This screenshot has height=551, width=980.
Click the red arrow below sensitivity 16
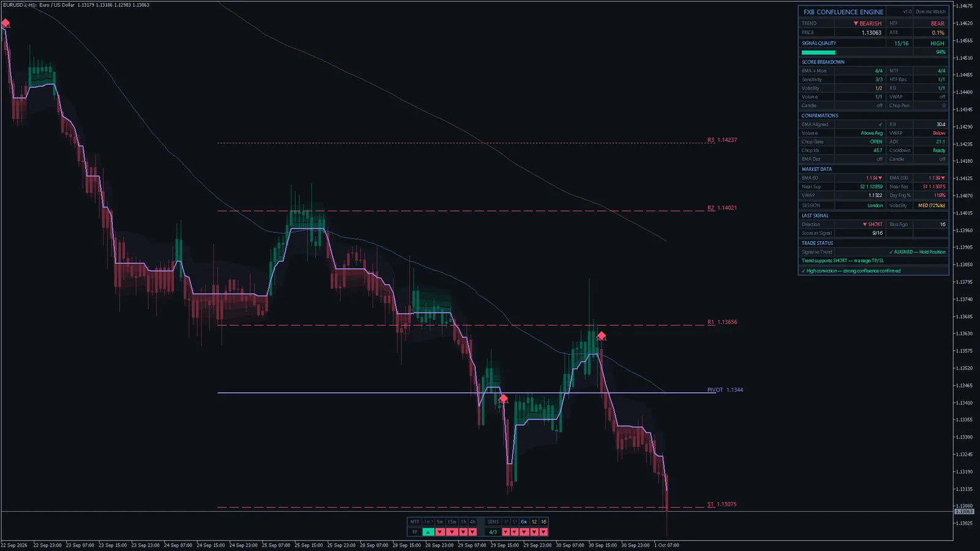(543, 532)
